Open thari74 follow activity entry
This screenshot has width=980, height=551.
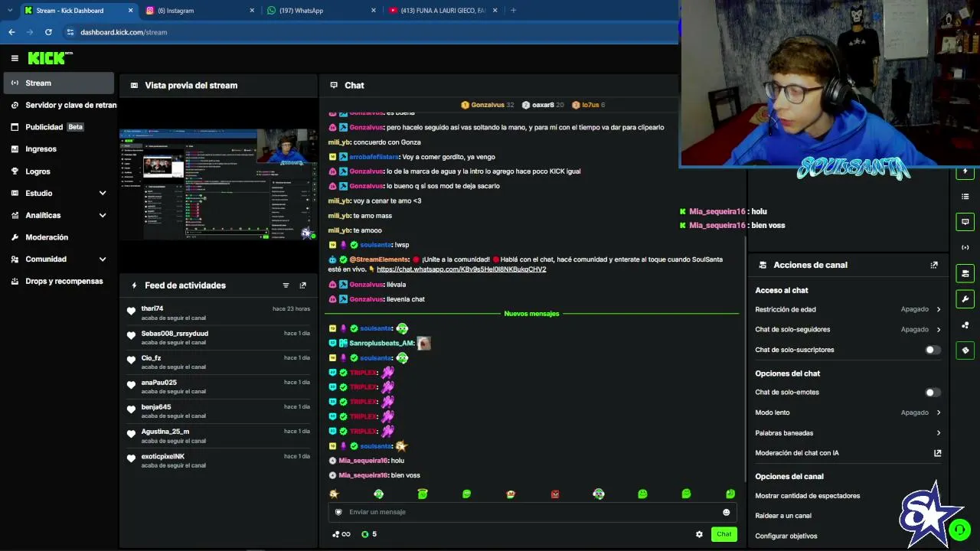218,312
